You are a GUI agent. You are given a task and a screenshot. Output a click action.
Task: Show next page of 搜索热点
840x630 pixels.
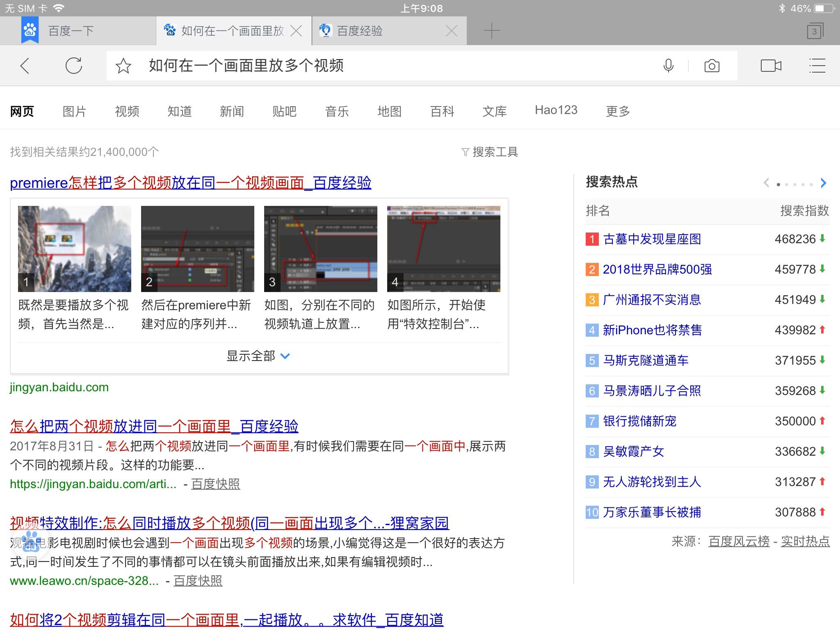[x=823, y=183]
